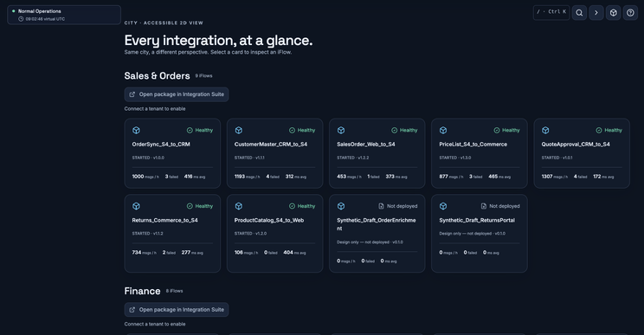
Task: Click 404 ms avg on ProductCatalog card
Action: point(294,253)
